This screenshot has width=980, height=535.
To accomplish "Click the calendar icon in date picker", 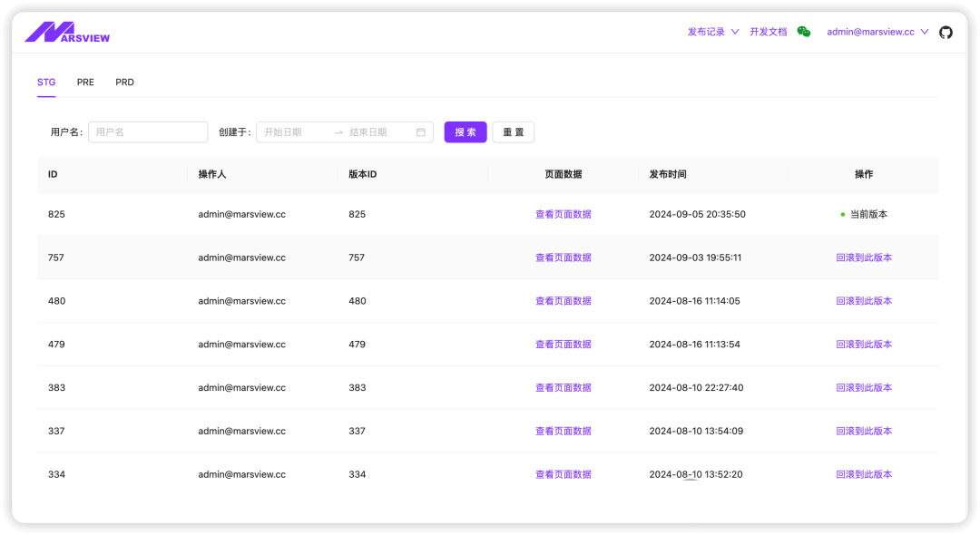I will coord(421,132).
